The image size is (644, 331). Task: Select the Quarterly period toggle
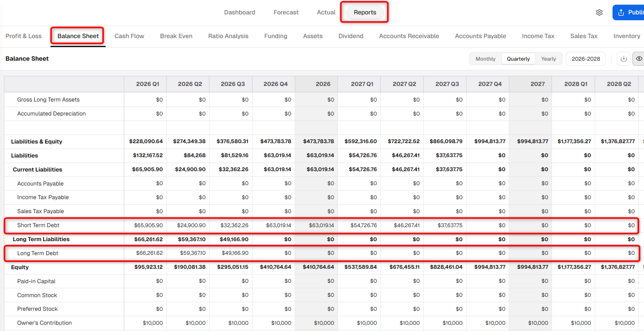(518, 59)
